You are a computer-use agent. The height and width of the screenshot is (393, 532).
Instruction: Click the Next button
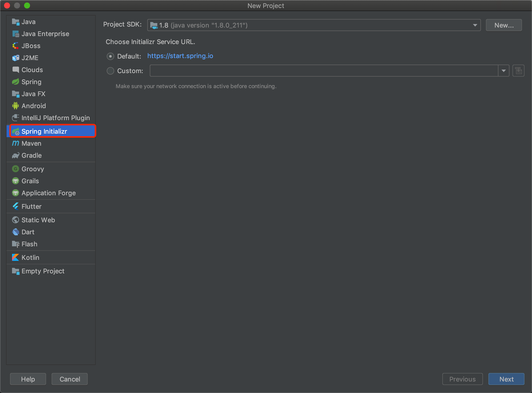pos(506,379)
